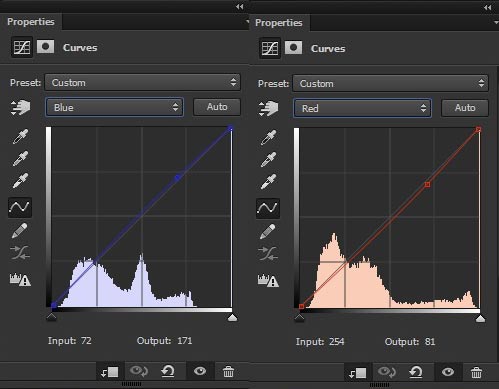Click the on-image adjustment hand tool in Blue panel

pyautogui.click(x=20, y=107)
